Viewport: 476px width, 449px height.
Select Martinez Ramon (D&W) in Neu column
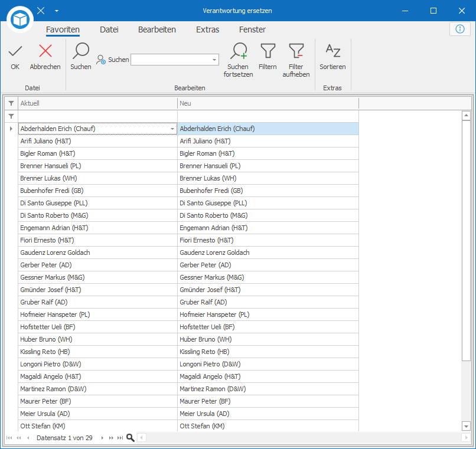pos(268,389)
